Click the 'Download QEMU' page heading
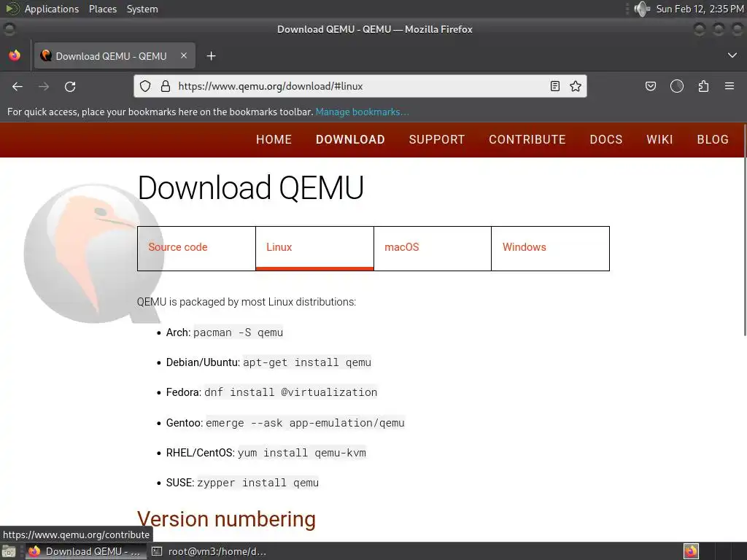The image size is (747, 560). [251, 187]
